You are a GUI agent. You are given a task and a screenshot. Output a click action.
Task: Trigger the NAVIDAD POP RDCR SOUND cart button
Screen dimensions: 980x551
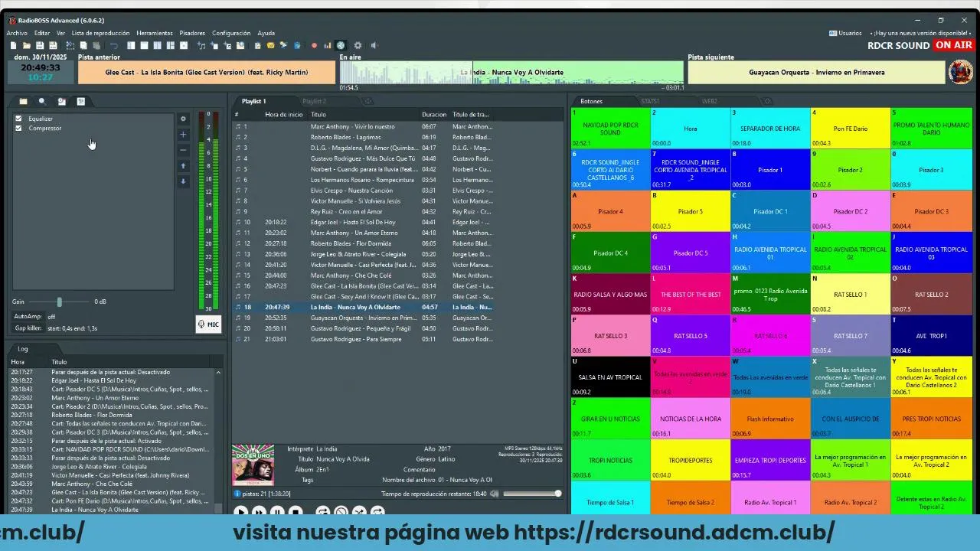(x=610, y=128)
